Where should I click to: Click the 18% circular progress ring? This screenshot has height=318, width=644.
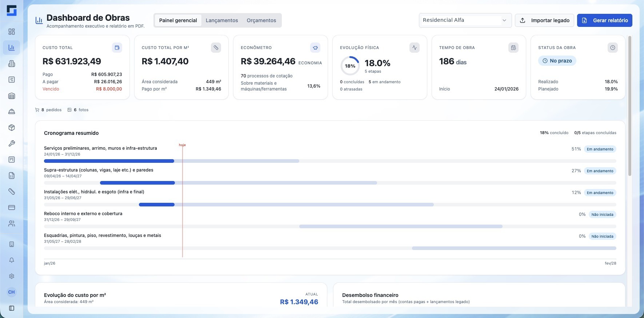(x=350, y=66)
